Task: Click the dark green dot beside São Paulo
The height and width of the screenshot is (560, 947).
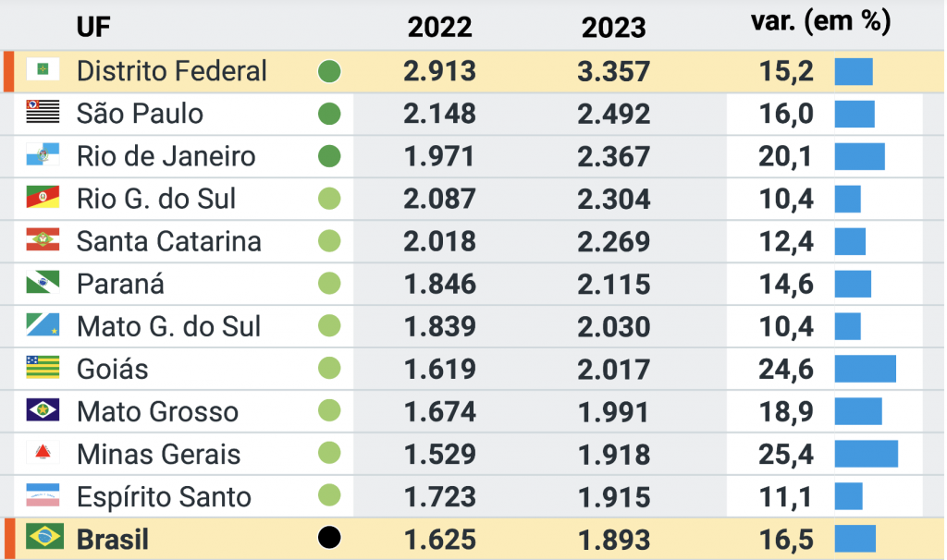Action: 329,114
